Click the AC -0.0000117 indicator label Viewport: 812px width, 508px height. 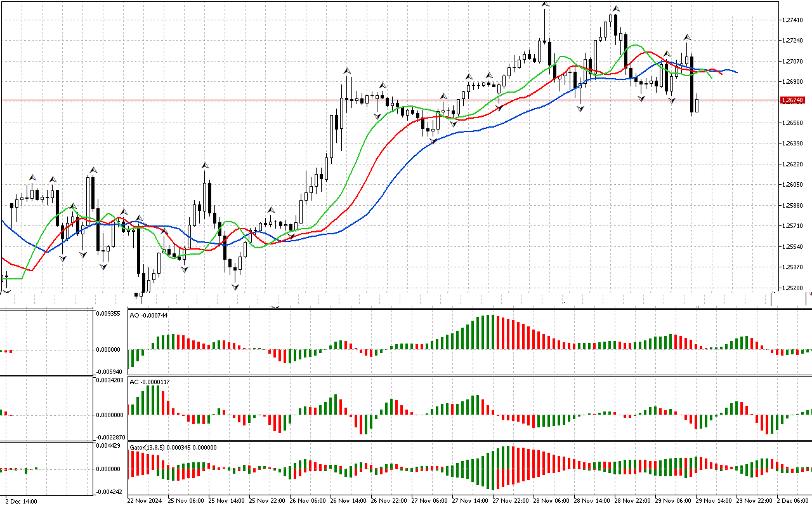tap(148, 382)
